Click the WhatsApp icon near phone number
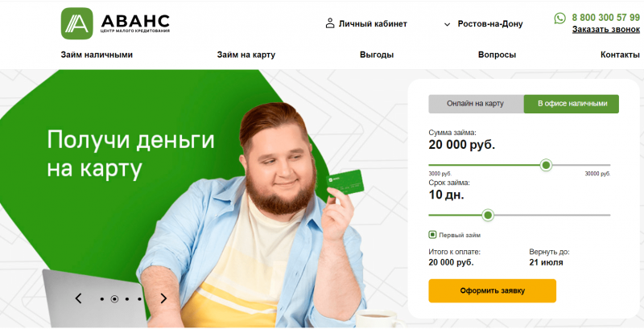644x329 pixels. click(559, 18)
